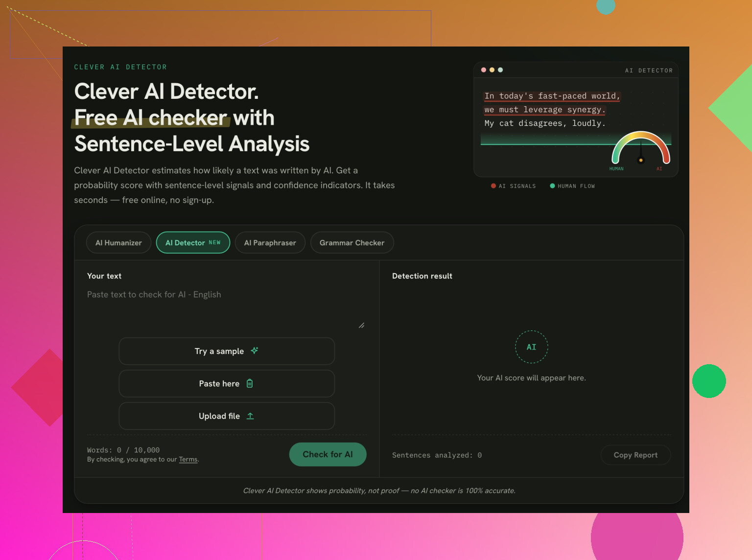This screenshot has height=560, width=752.
Task: Click the 'Detection result' heading
Action: 422,276
